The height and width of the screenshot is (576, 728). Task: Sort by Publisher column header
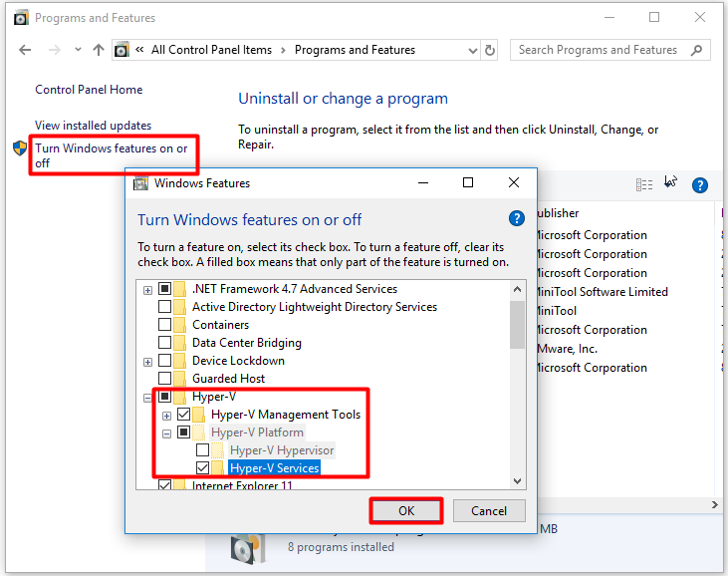point(558,213)
